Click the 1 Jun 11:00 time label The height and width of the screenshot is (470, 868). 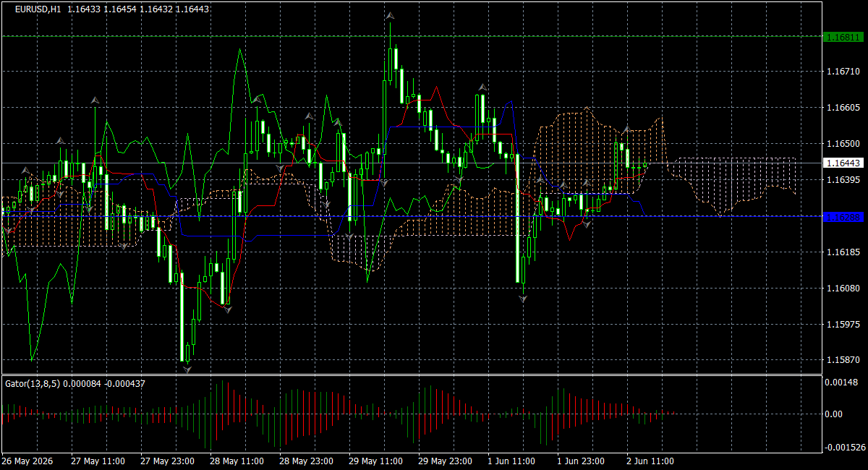point(511,461)
